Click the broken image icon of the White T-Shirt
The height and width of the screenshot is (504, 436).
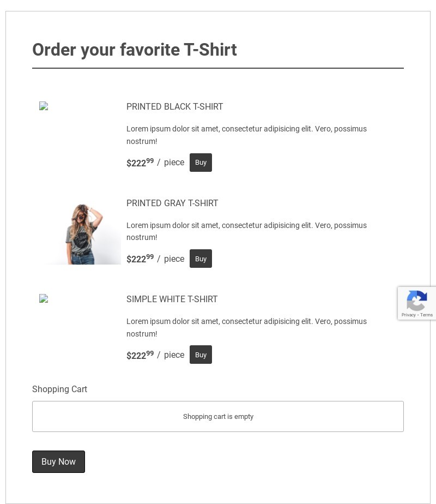click(44, 299)
